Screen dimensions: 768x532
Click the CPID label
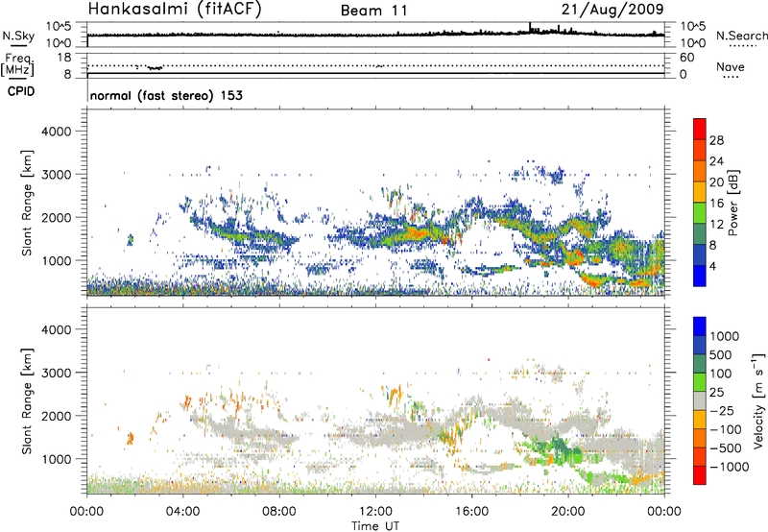coord(21,91)
